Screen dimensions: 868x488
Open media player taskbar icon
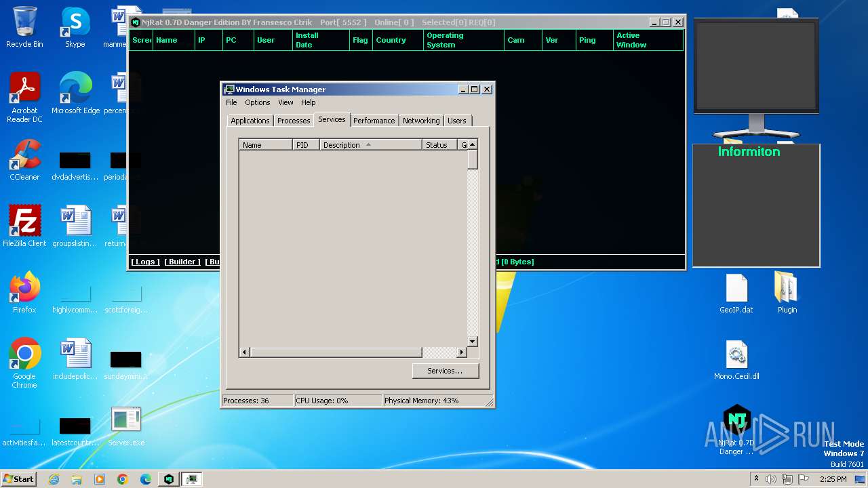coord(100,479)
